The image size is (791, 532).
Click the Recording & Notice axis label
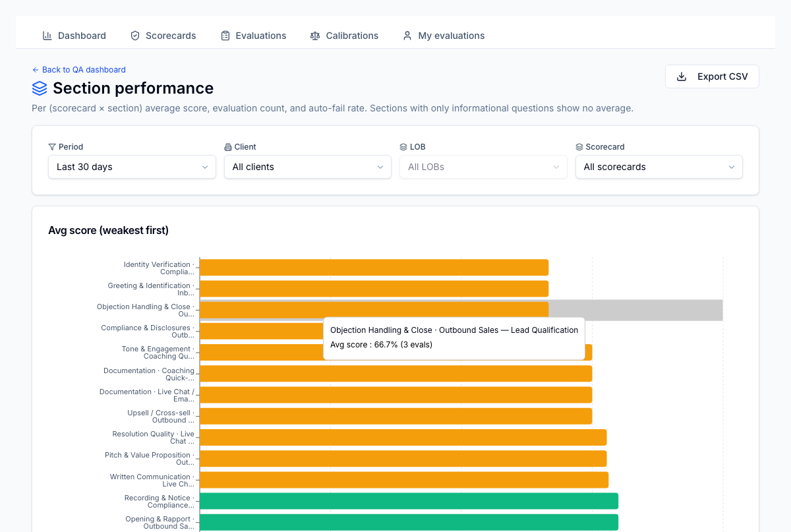click(x=160, y=502)
